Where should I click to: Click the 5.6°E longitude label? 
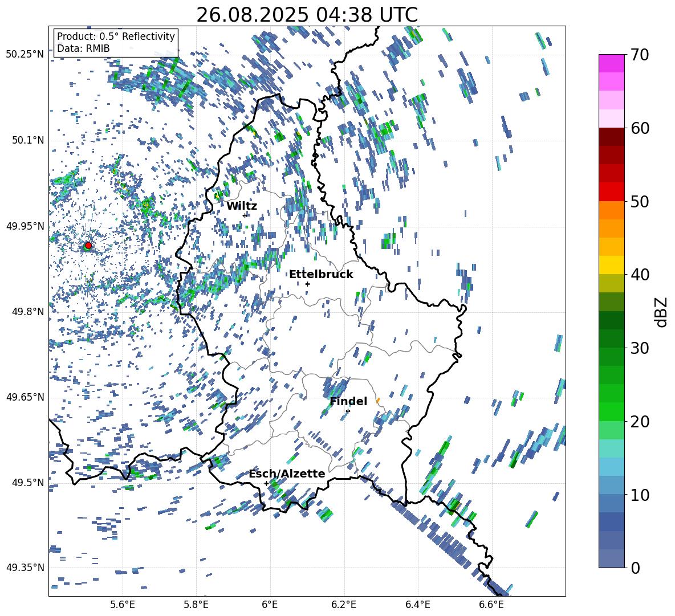point(123,605)
